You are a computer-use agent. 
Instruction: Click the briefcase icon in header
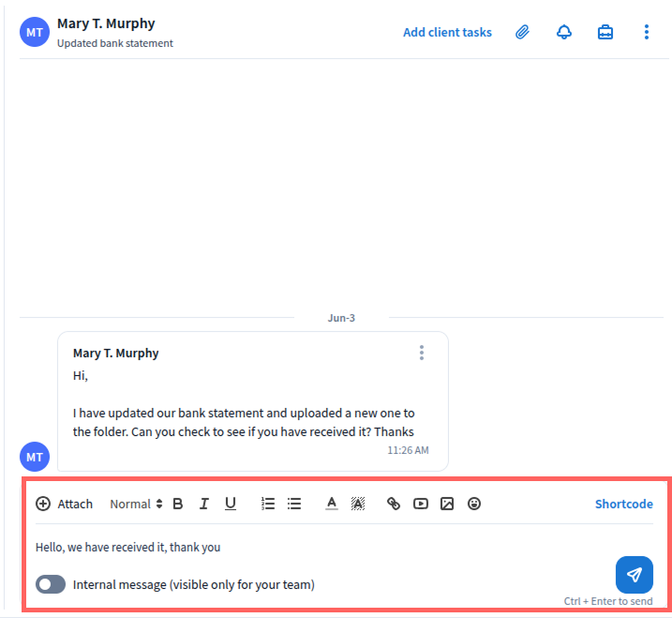[605, 32]
